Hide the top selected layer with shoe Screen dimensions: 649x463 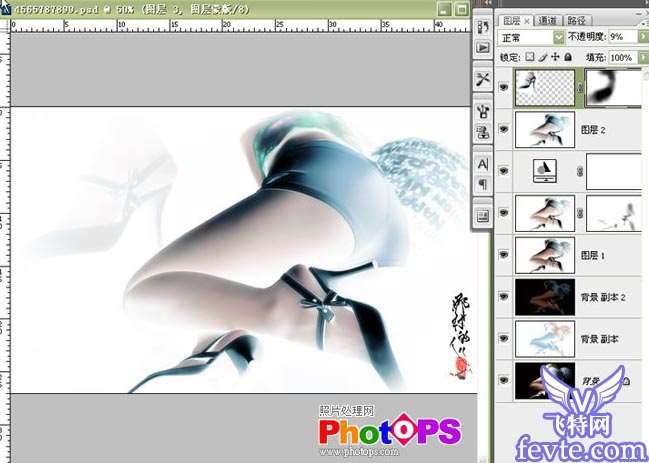tap(504, 87)
